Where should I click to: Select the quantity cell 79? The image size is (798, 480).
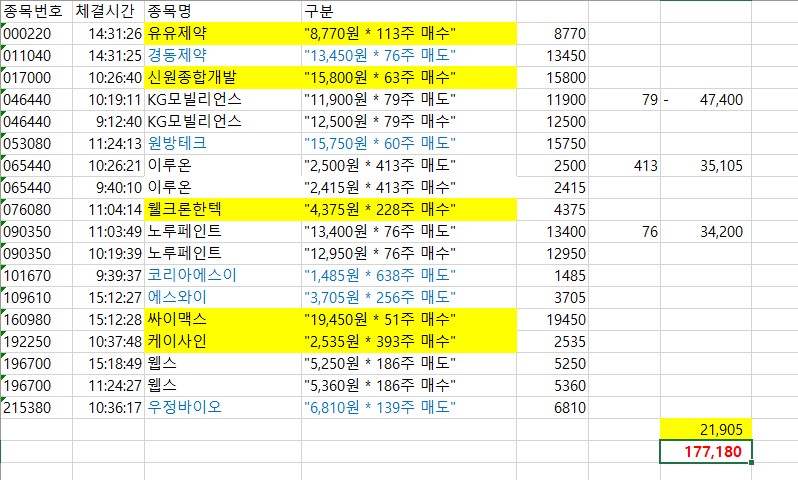(x=624, y=99)
